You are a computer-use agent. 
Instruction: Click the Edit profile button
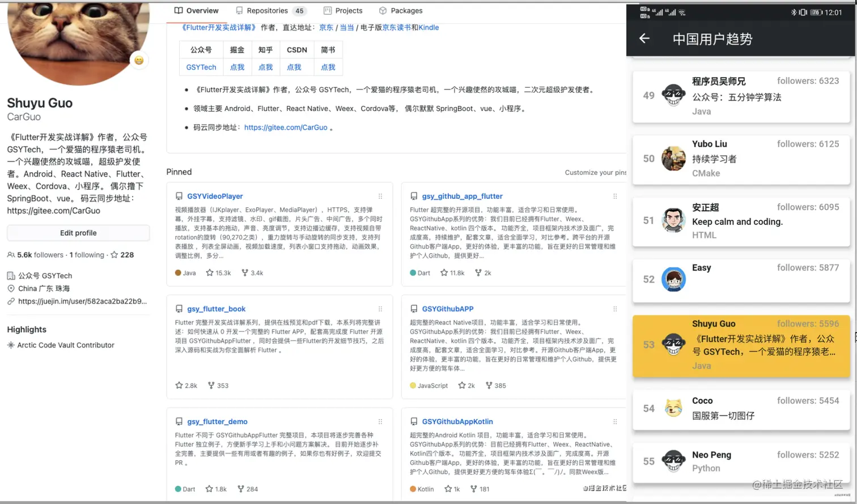78,233
